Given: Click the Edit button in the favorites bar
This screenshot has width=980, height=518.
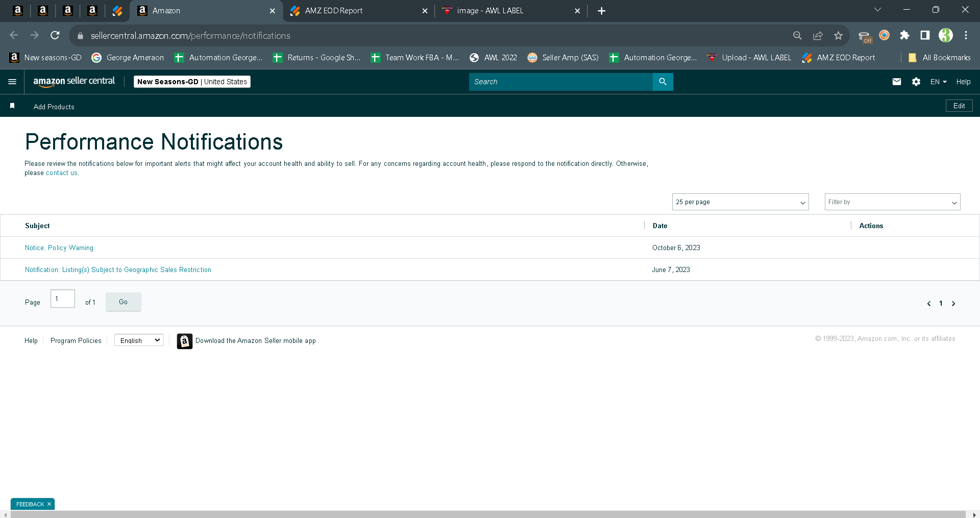Looking at the screenshot, I should 959,106.
